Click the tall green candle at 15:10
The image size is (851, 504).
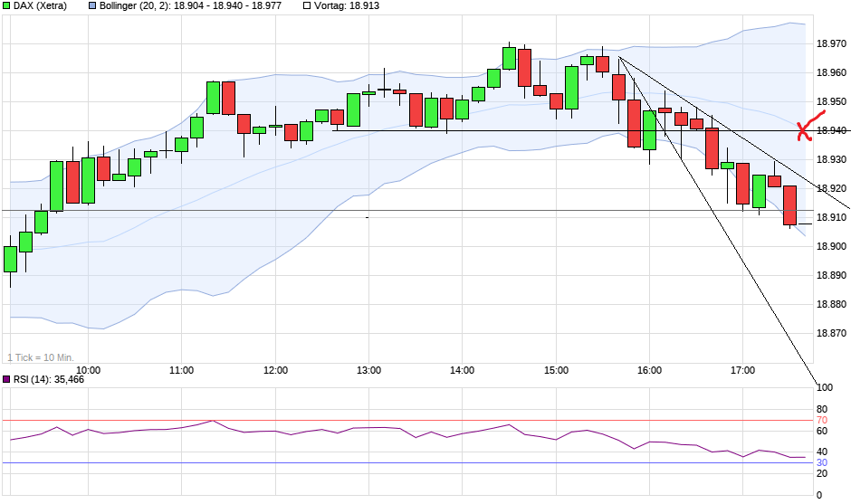click(571, 88)
